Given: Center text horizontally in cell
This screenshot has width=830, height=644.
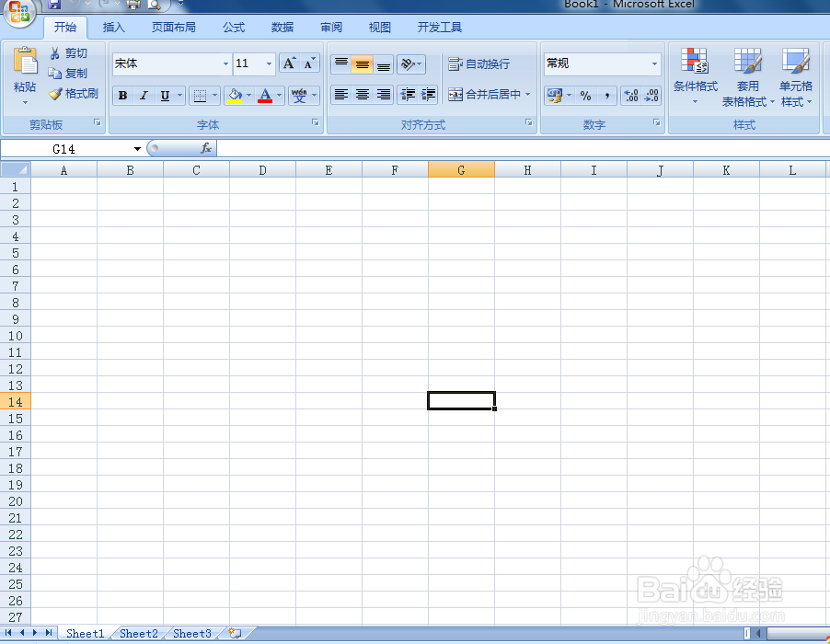Looking at the screenshot, I should (362, 95).
